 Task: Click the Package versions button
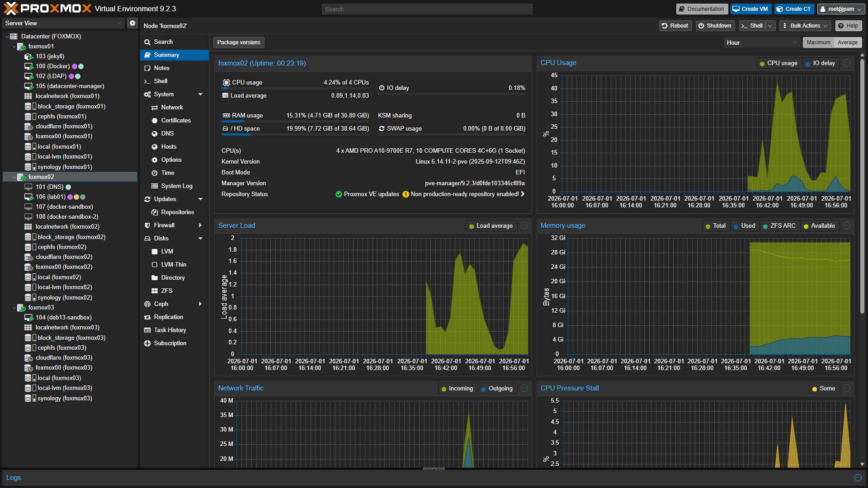pyautogui.click(x=239, y=42)
